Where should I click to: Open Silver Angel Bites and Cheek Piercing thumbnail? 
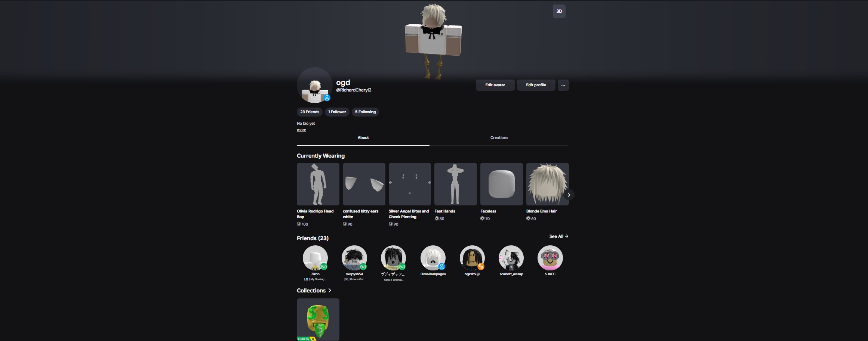(410, 184)
